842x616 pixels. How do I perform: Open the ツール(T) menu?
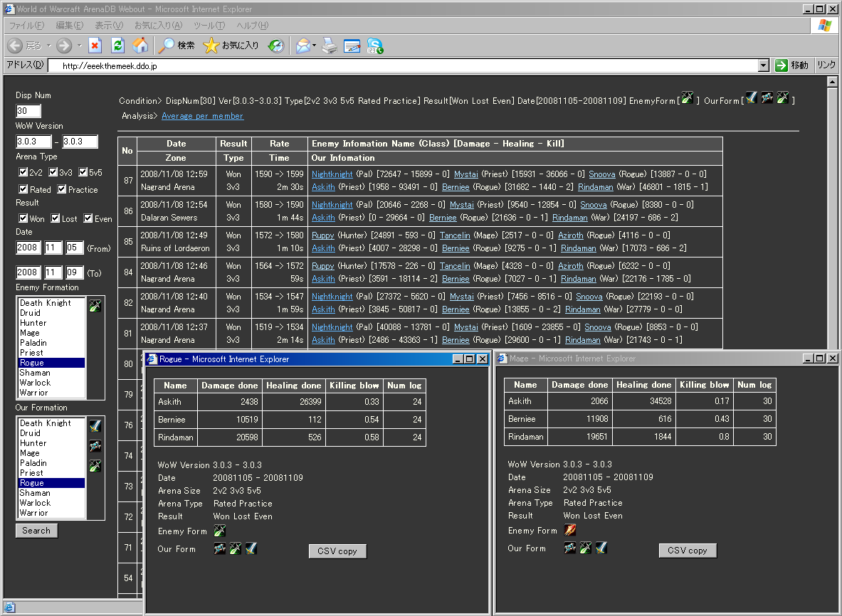pos(209,25)
